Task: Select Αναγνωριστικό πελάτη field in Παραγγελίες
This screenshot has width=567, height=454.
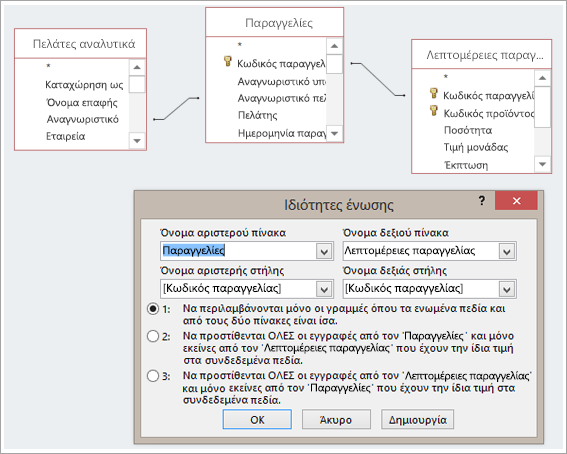Action: coord(281,98)
